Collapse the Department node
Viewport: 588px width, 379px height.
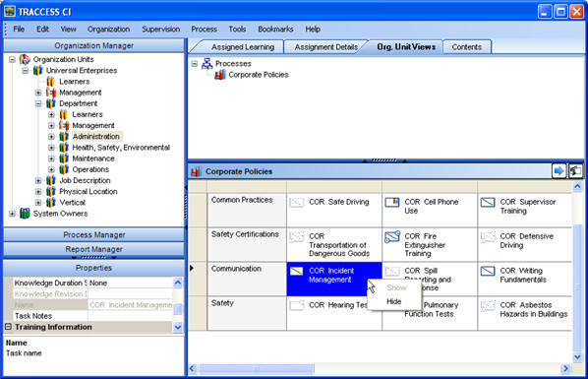click(x=38, y=103)
